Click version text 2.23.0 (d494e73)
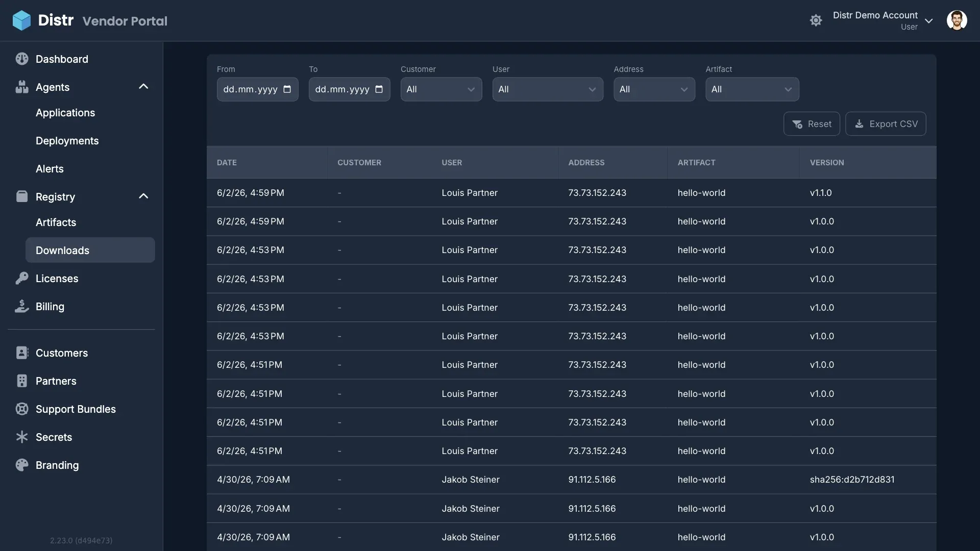 coord(81,540)
